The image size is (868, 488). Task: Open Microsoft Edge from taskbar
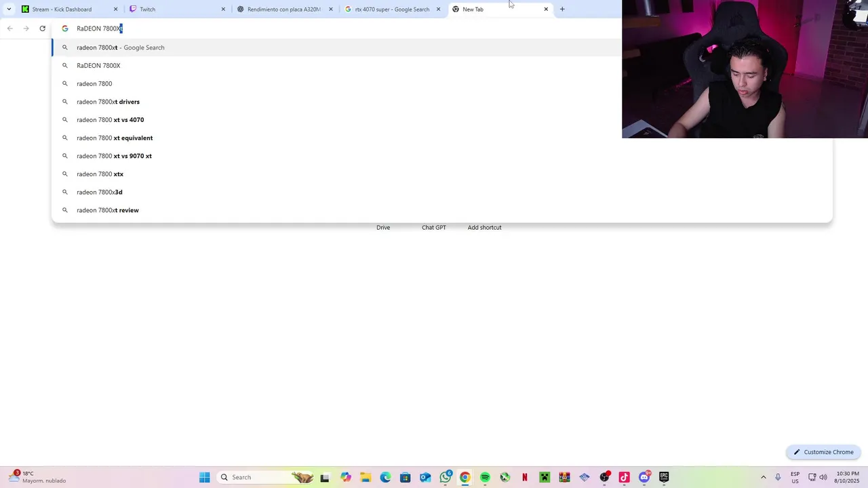[x=385, y=477]
